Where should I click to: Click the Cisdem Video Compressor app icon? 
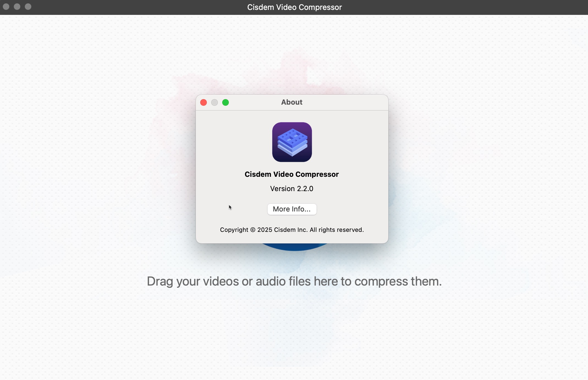(292, 142)
